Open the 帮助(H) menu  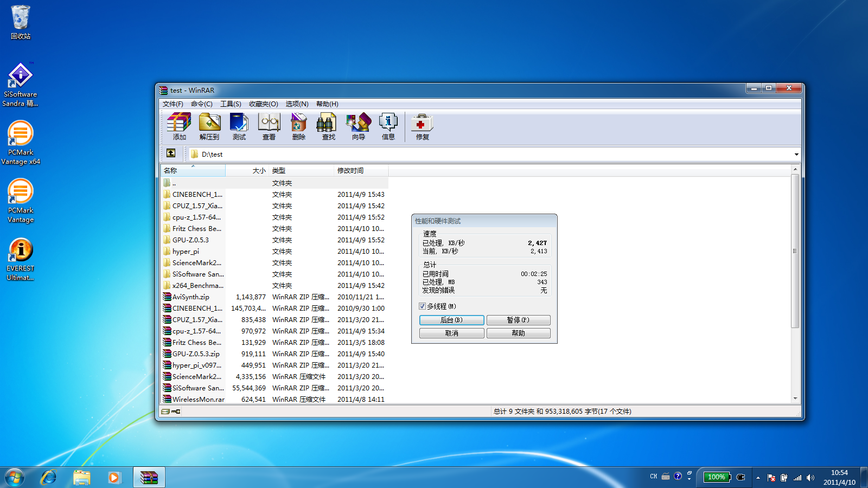coord(327,104)
